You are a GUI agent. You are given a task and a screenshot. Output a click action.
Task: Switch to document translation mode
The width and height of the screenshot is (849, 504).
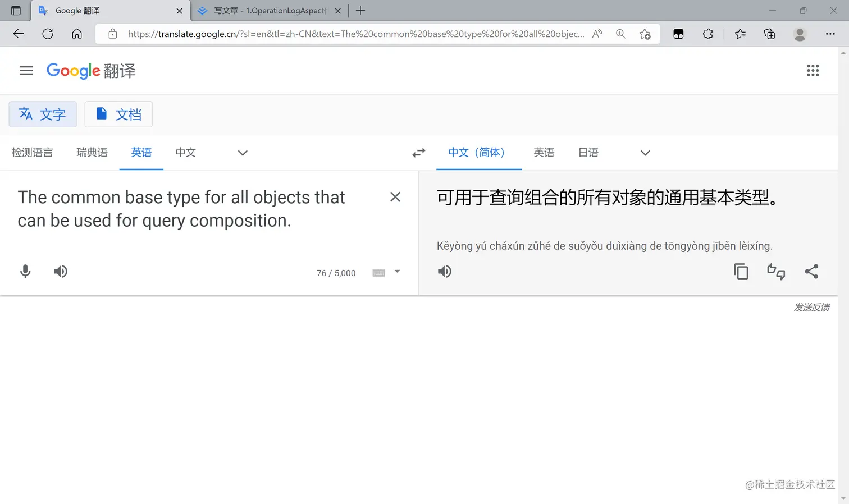tap(118, 114)
